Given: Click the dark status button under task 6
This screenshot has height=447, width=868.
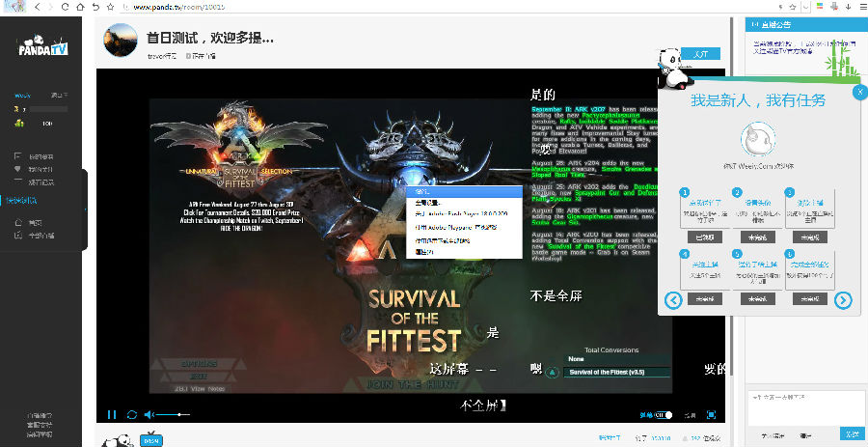Looking at the screenshot, I should 810,298.
